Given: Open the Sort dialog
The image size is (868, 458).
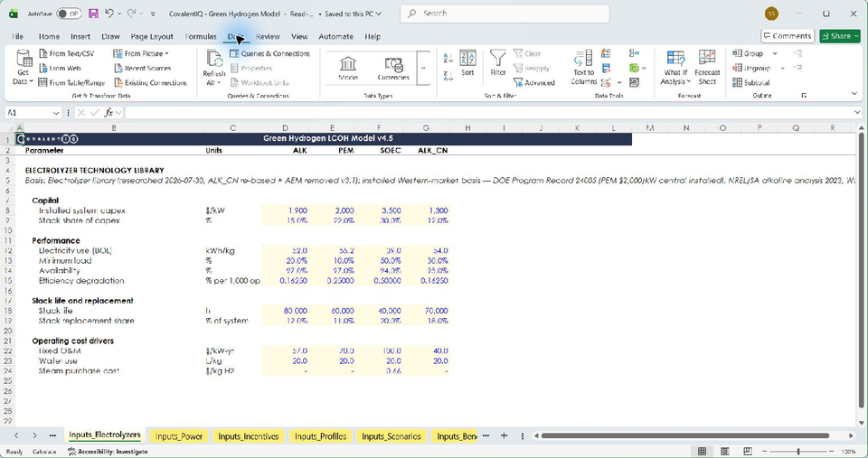Looking at the screenshot, I should click(x=467, y=63).
